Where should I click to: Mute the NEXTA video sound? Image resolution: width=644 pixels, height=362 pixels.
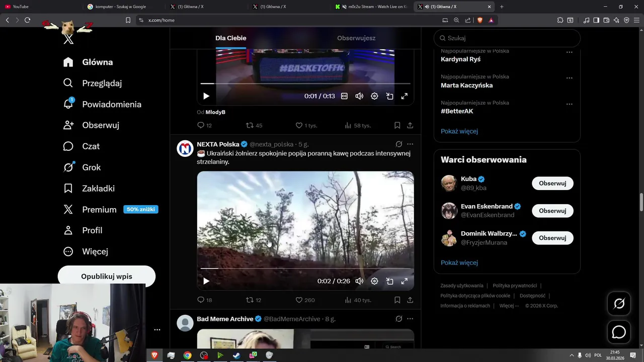pyautogui.click(x=359, y=281)
